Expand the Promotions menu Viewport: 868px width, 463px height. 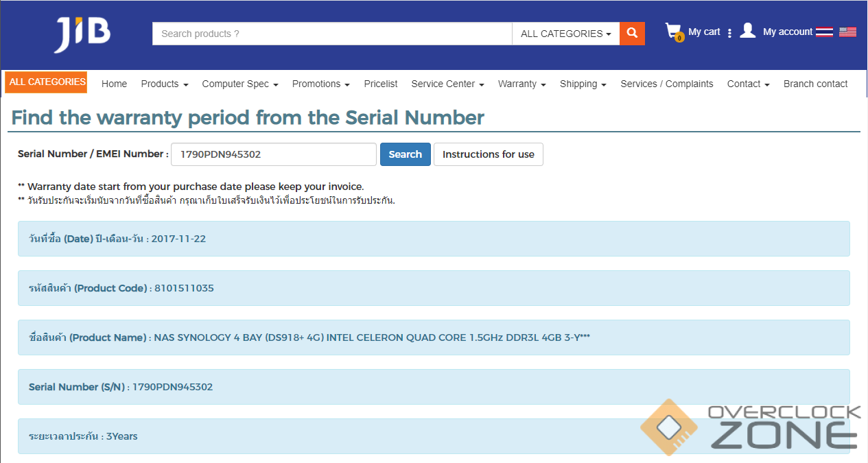[321, 84]
